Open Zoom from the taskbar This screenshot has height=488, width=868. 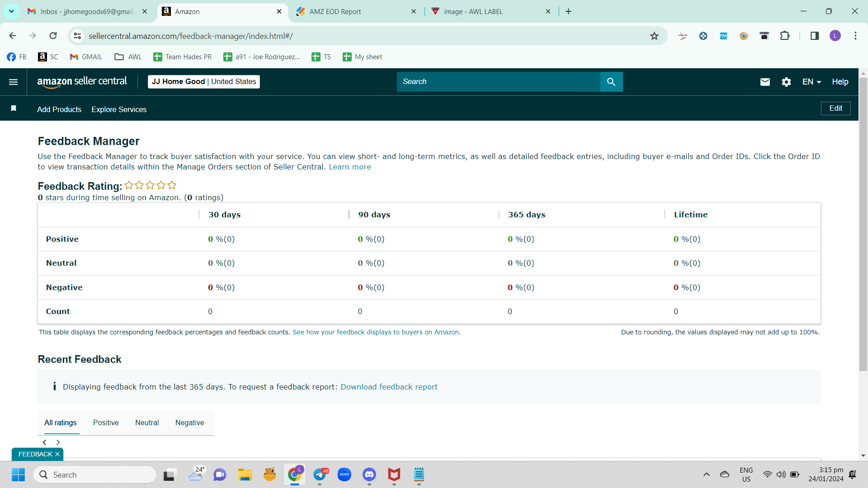coord(344,474)
